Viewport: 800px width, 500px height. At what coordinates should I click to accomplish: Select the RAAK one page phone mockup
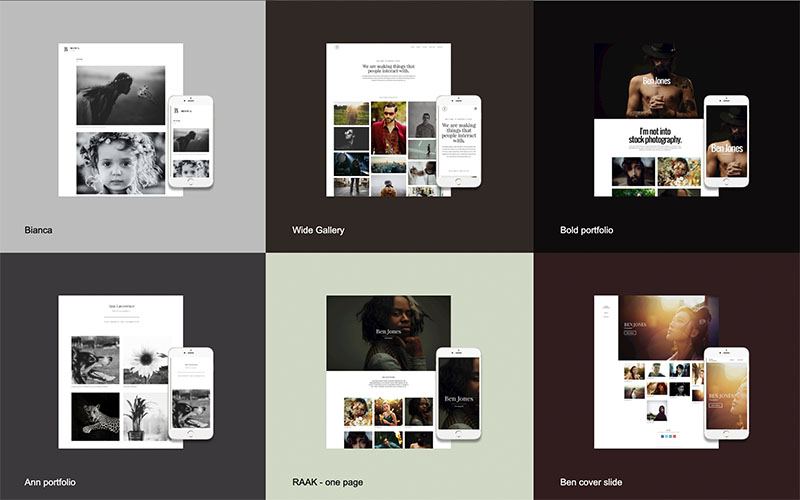click(x=459, y=393)
